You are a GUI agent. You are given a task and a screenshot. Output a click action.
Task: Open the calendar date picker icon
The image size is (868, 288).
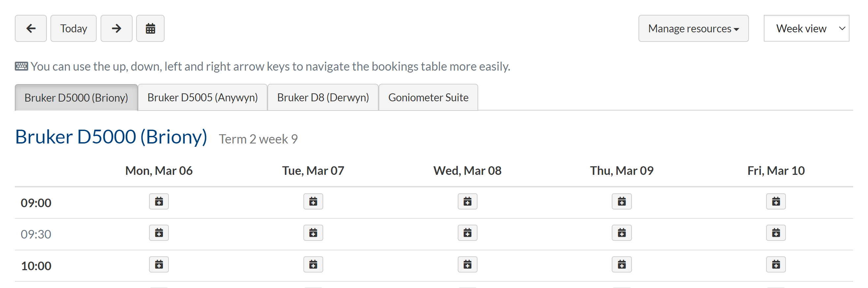click(x=150, y=28)
